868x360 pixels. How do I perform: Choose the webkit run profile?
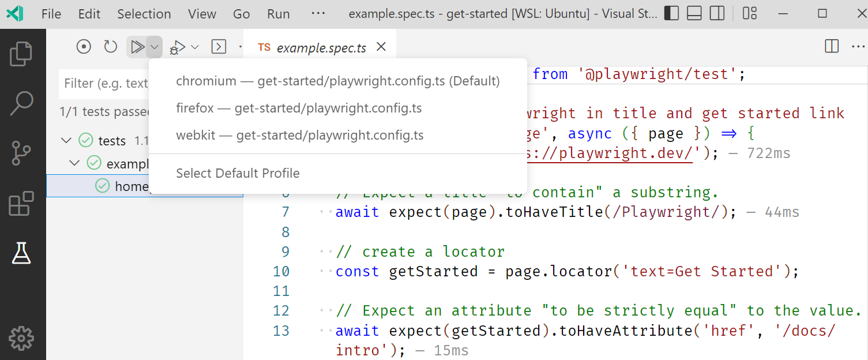338,136
